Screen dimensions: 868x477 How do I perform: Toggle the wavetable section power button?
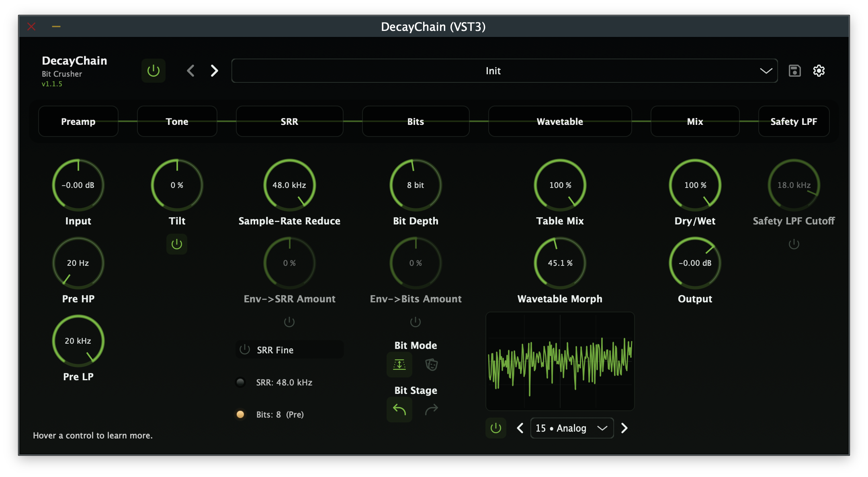click(496, 428)
